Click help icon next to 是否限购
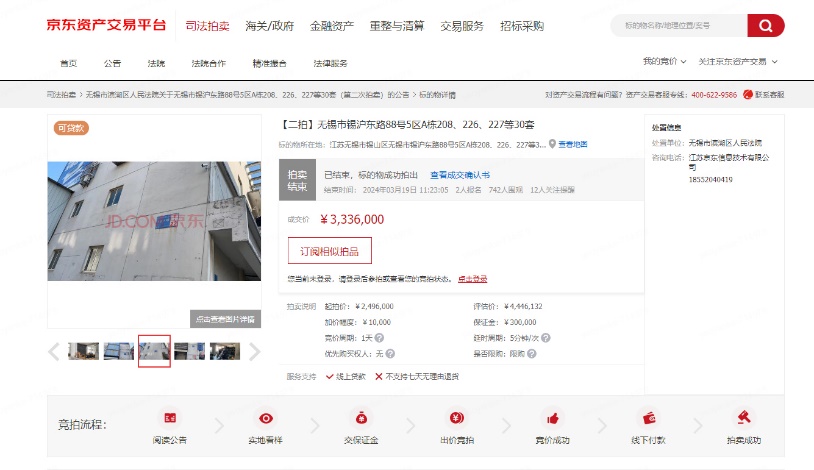814x470 pixels. tap(532, 354)
